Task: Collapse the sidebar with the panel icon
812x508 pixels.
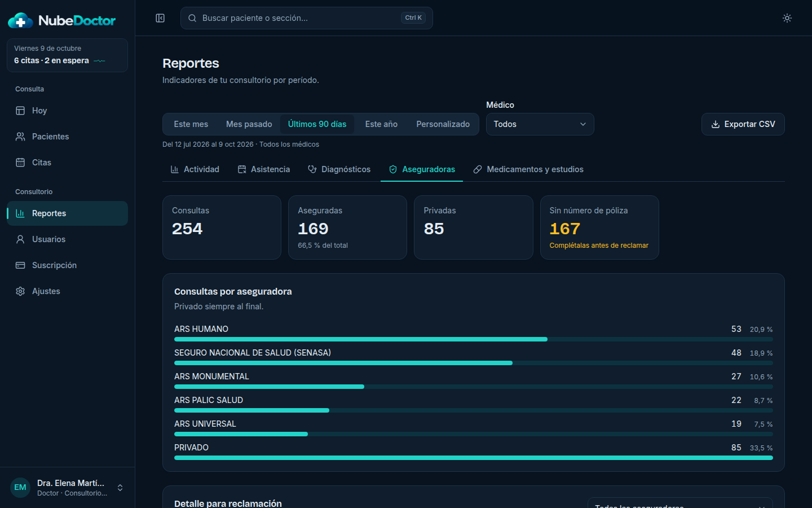Action: tap(160, 18)
